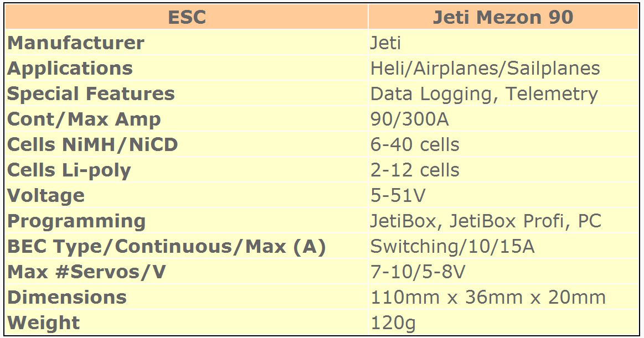Click the ESC column header

coord(187,17)
